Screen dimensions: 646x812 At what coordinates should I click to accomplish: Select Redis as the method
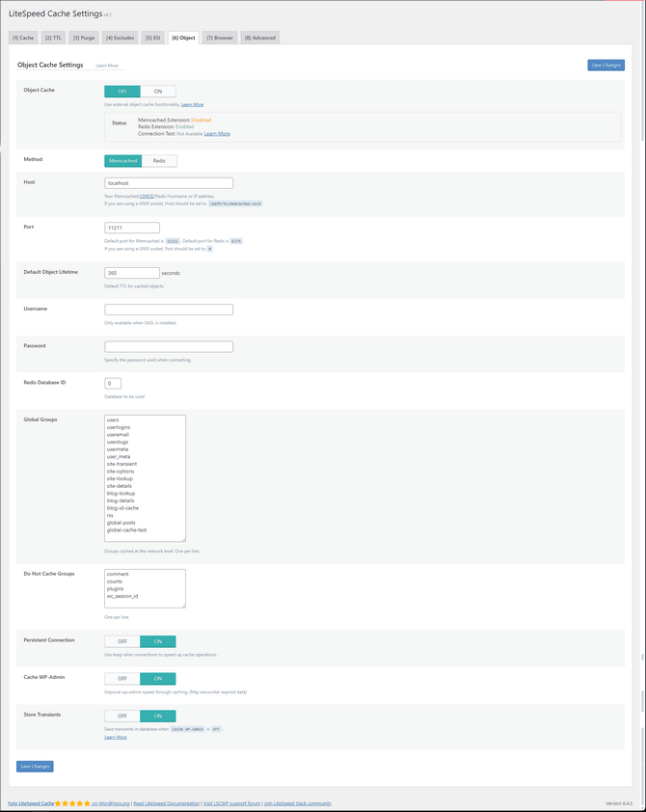click(159, 161)
